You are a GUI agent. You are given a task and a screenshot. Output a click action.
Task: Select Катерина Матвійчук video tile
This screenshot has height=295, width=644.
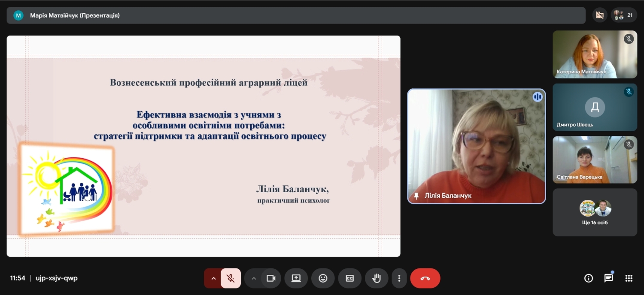click(595, 54)
